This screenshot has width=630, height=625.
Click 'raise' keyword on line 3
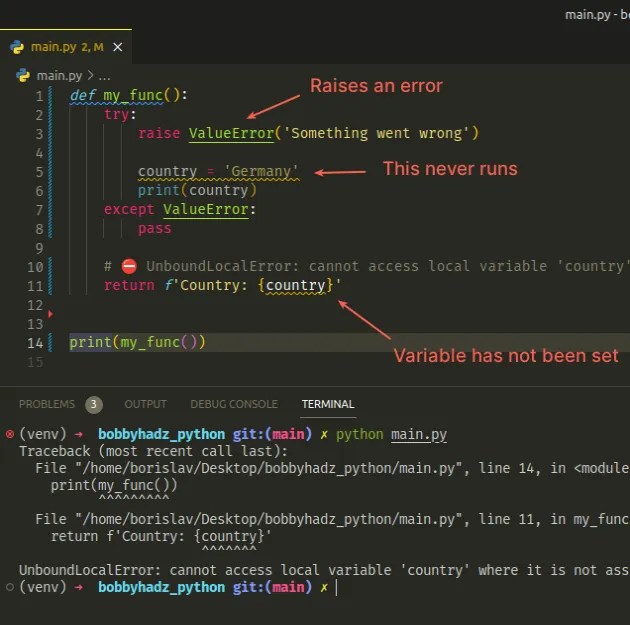(159, 133)
